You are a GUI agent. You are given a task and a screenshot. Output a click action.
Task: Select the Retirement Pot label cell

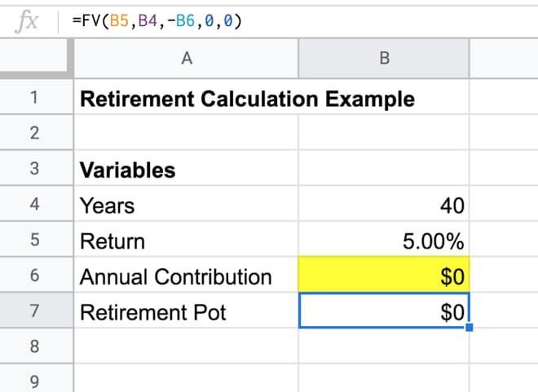tap(187, 311)
